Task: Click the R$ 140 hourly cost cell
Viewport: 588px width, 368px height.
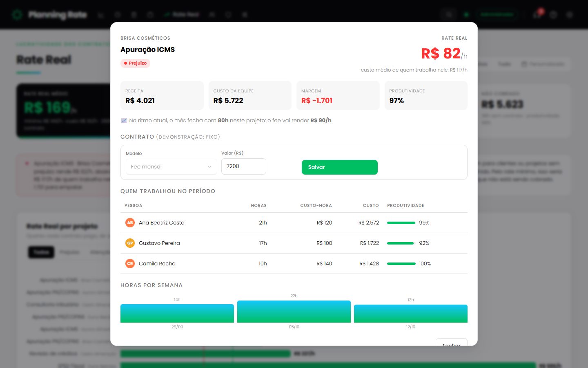Action: tap(324, 264)
